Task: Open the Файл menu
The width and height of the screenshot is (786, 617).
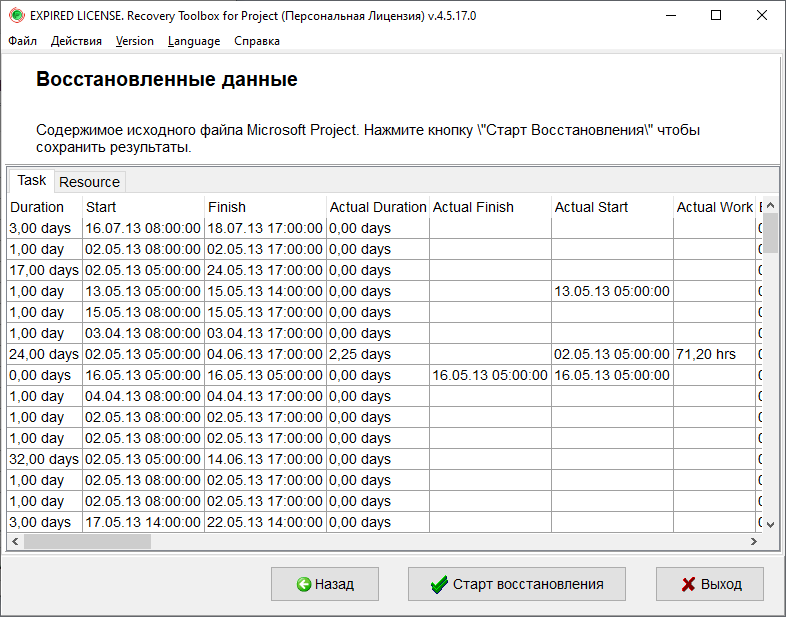Action: (23, 41)
